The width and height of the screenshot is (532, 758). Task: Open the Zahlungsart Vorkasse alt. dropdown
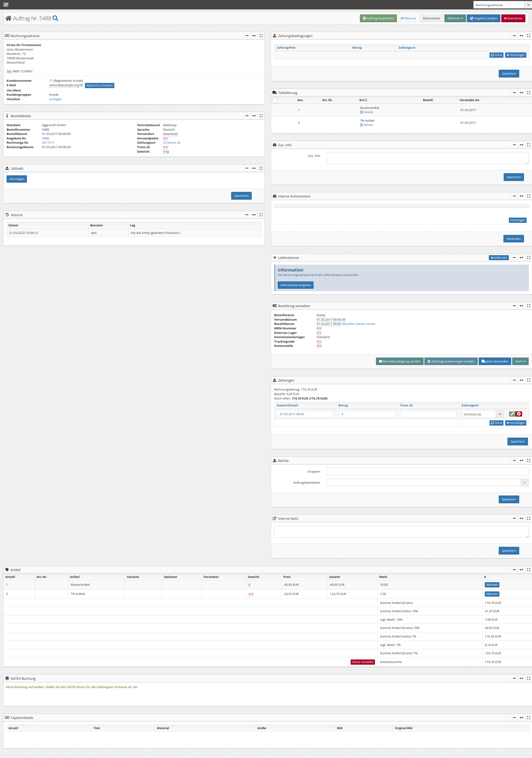click(482, 414)
